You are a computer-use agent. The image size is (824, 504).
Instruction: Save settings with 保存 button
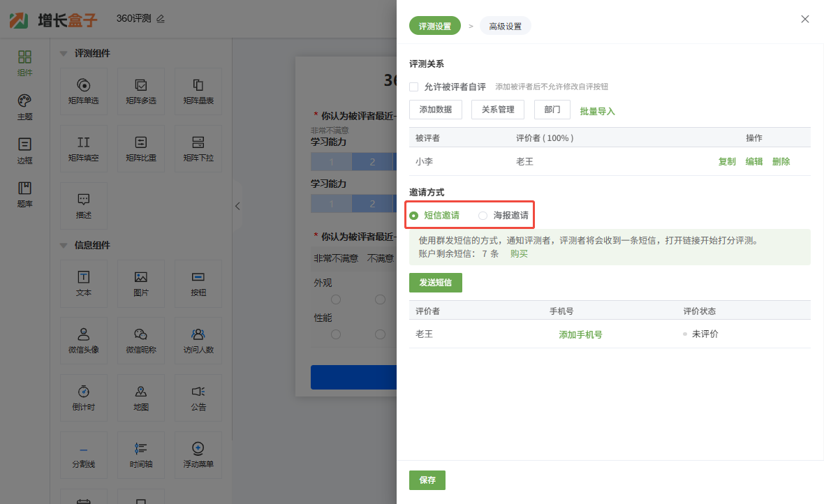tap(427, 480)
